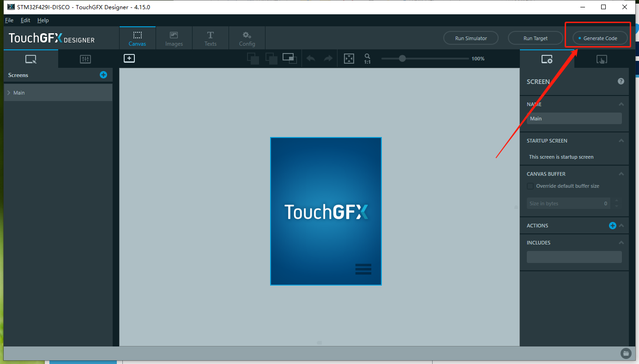
Task: Click the Name input field
Action: pyautogui.click(x=574, y=119)
